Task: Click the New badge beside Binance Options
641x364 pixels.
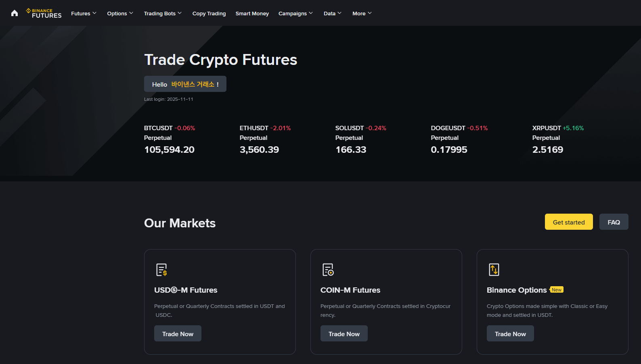Action: tap(557, 290)
